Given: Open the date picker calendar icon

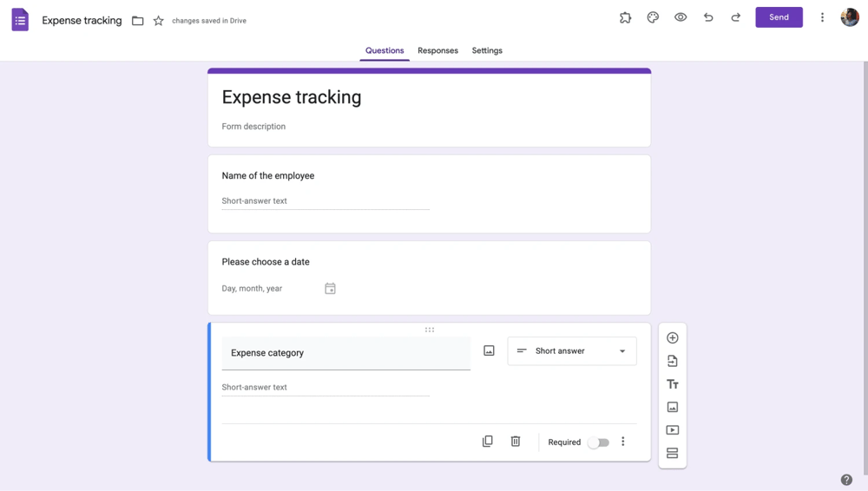Looking at the screenshot, I should [330, 289].
